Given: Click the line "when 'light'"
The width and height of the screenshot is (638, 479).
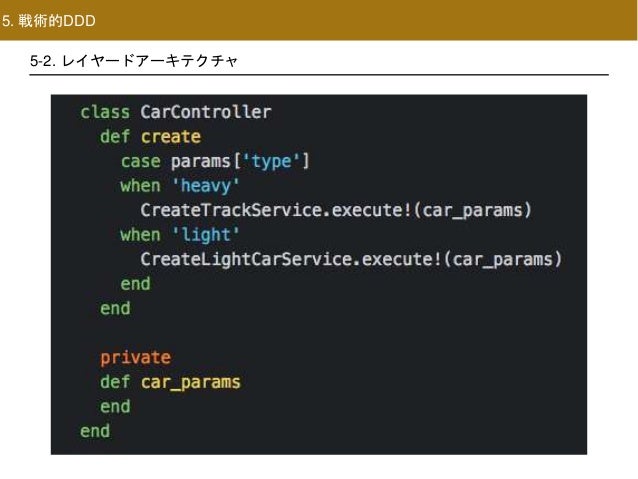Looking at the screenshot, I should (180, 235).
